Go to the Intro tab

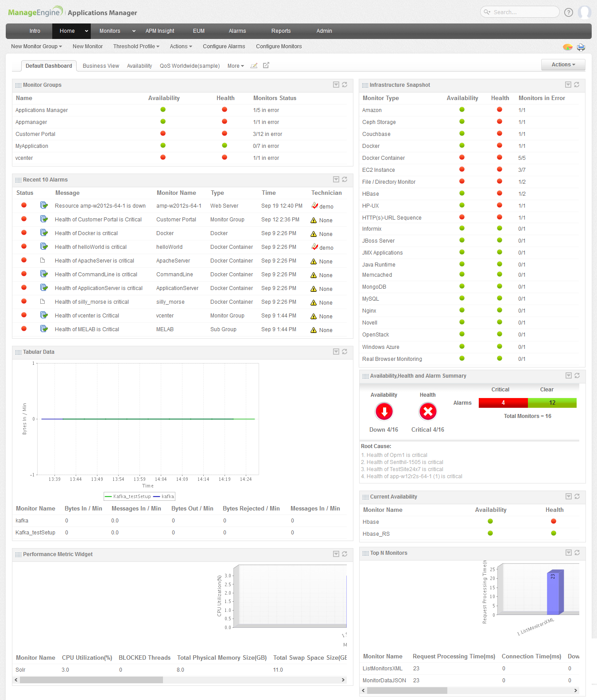tap(35, 31)
